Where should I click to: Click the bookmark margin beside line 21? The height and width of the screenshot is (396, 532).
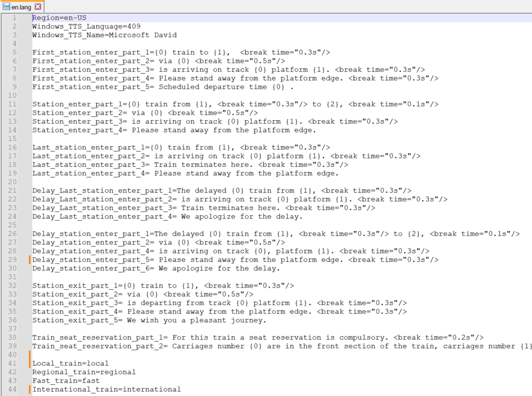coord(24,190)
